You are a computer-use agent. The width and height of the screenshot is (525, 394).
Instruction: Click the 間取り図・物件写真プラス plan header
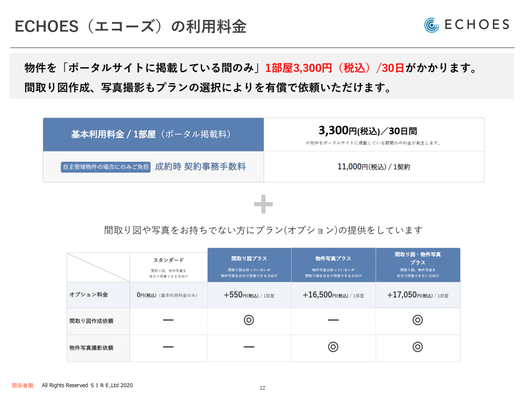point(418,265)
